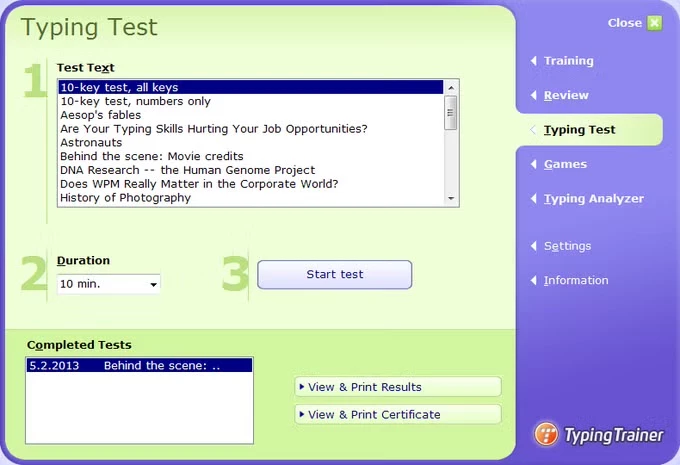Open the Training section
The image size is (680, 465).
point(568,61)
